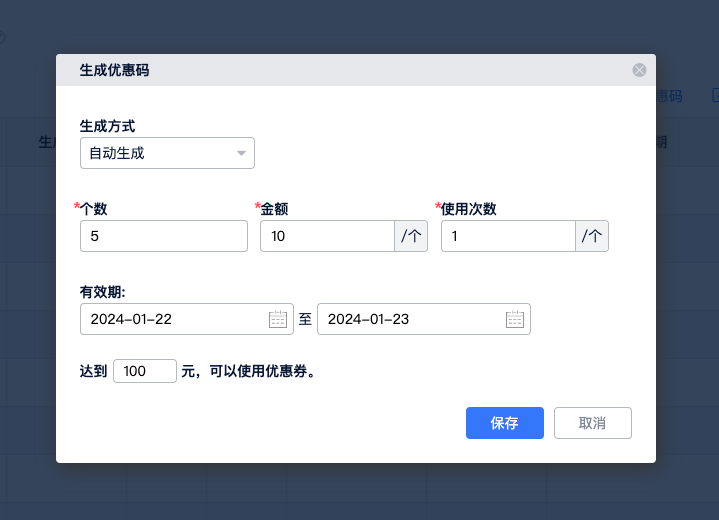The height and width of the screenshot is (520, 719).
Task: Focus the 100 元 threshold input box
Action: (x=145, y=371)
